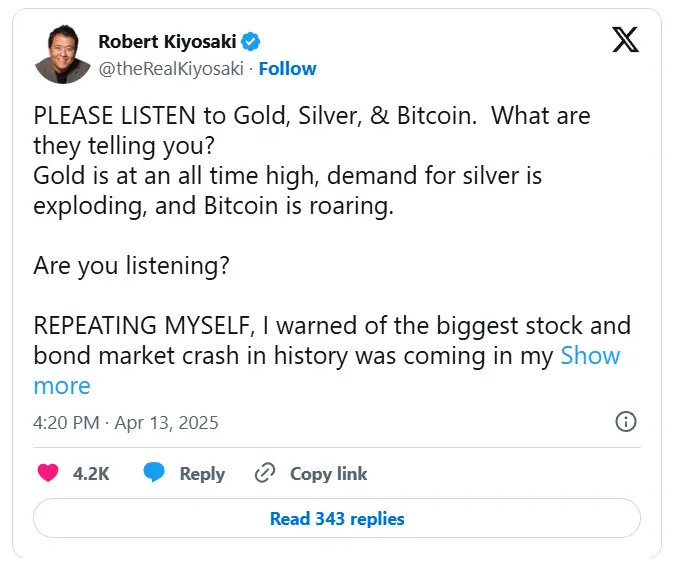Click the blue reply bubble icon
This screenshot has height=569, width=675.
(153, 473)
